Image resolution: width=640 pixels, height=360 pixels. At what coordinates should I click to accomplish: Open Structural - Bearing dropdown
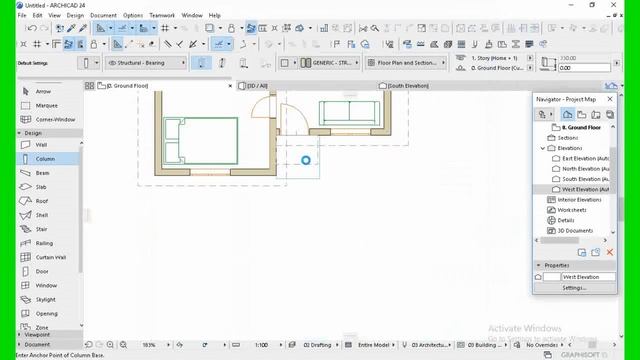tap(146, 63)
